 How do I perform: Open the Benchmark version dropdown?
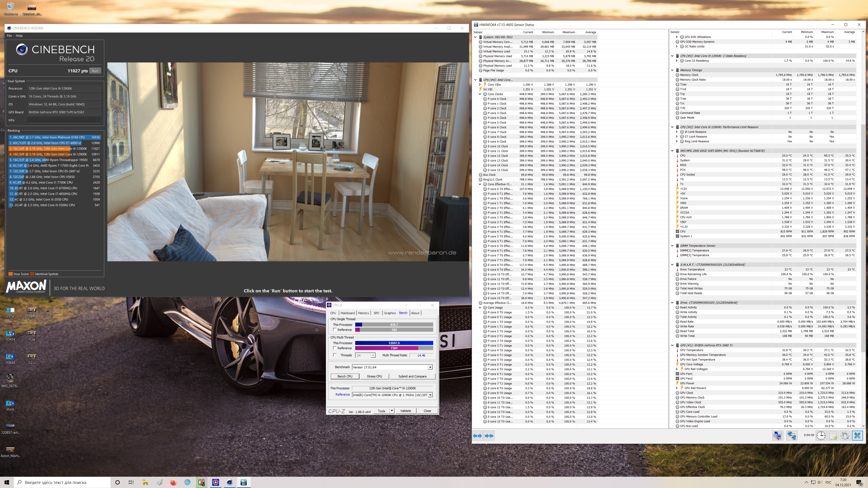coord(430,367)
